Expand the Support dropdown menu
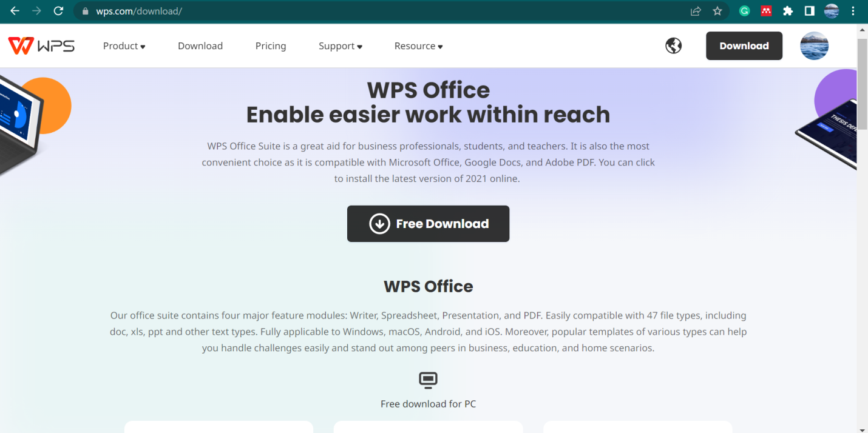The width and height of the screenshot is (868, 433). point(340,46)
